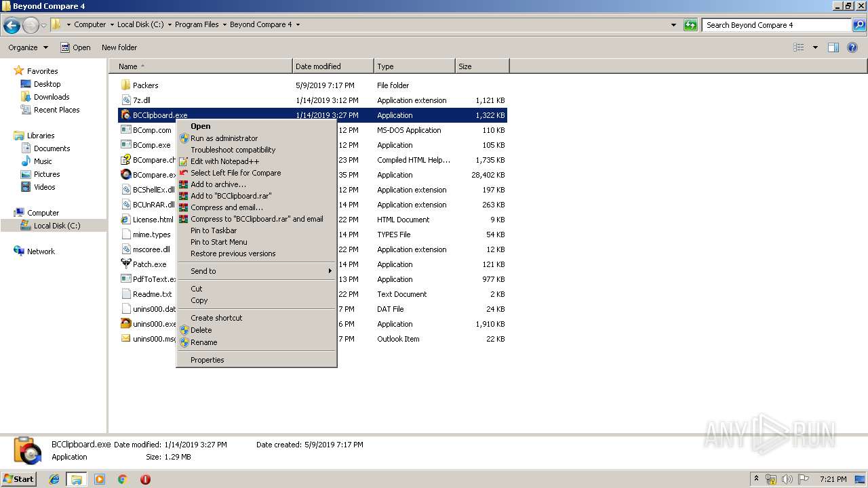Choose Delete from the context menu
This screenshot has width=868, height=488.
[256, 330]
